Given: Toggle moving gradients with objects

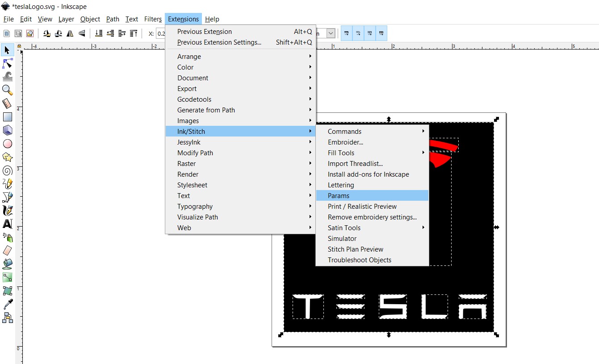Looking at the screenshot, I should pyautogui.click(x=370, y=33).
